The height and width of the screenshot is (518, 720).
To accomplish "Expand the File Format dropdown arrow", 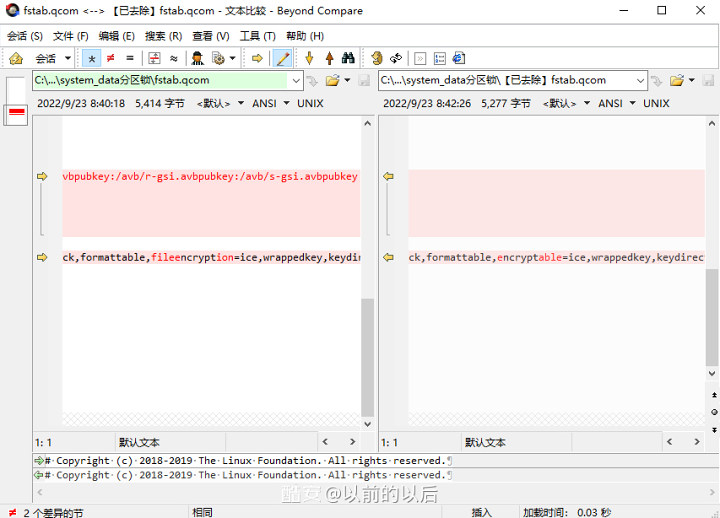I will 232,58.
